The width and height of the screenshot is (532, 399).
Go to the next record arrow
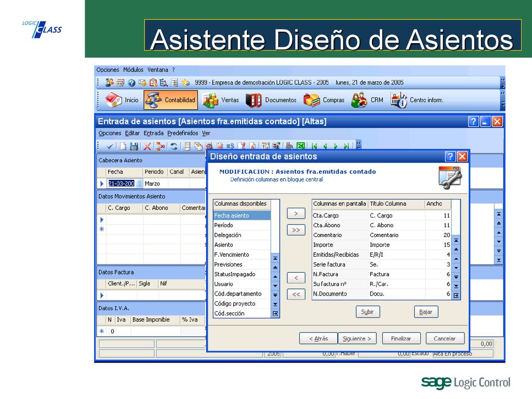pyautogui.click(x=336, y=146)
